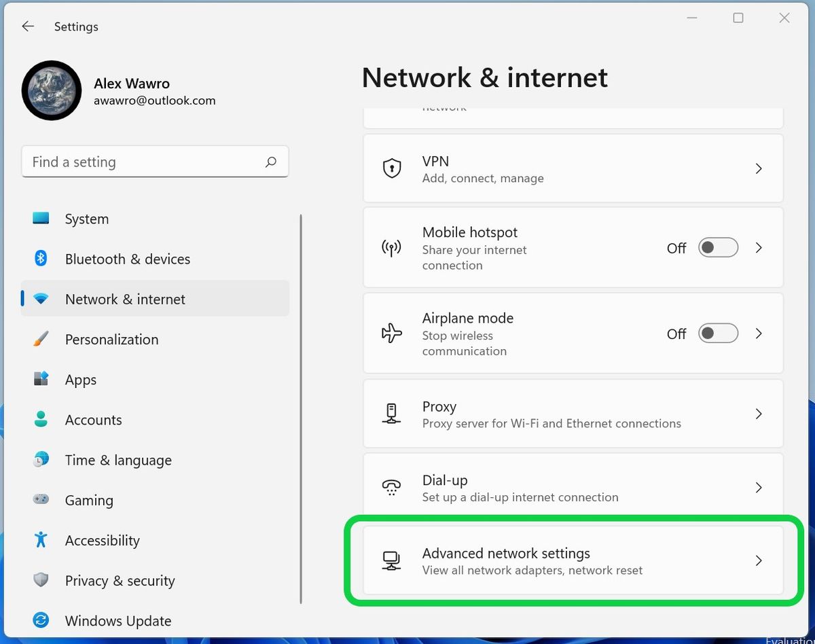The image size is (815, 644).
Task: Expand Dial-up connection settings
Action: [x=759, y=487]
